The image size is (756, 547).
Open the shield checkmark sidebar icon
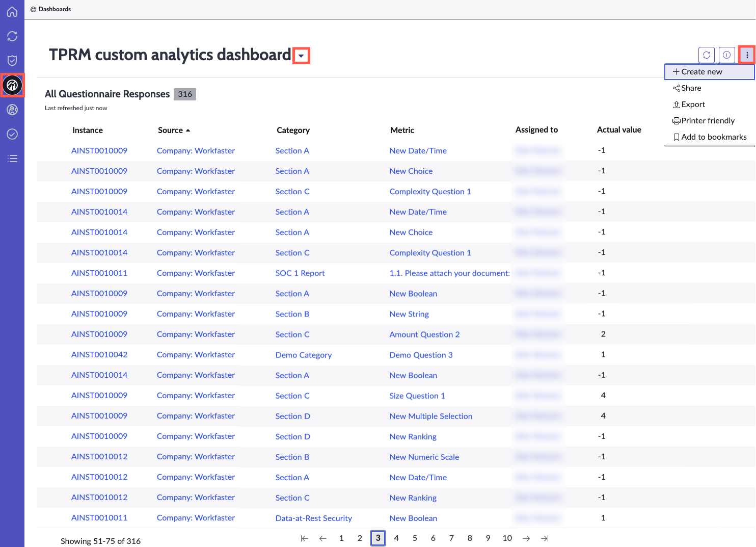click(12, 61)
